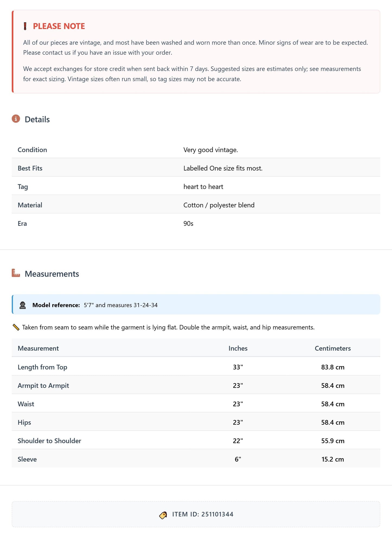Image resolution: width=392 pixels, height=537 pixels.
Task: Click the Measurement column header
Action: point(38,349)
